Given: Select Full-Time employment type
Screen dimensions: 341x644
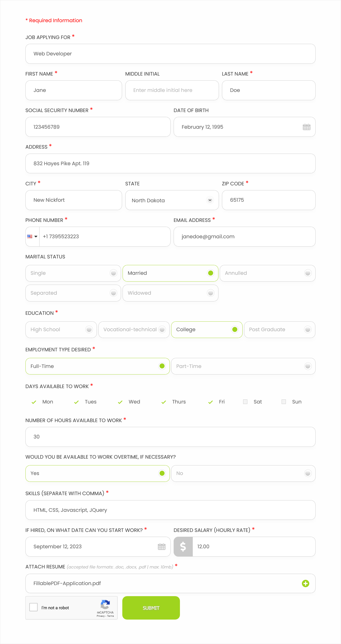Looking at the screenshot, I should [98, 366].
